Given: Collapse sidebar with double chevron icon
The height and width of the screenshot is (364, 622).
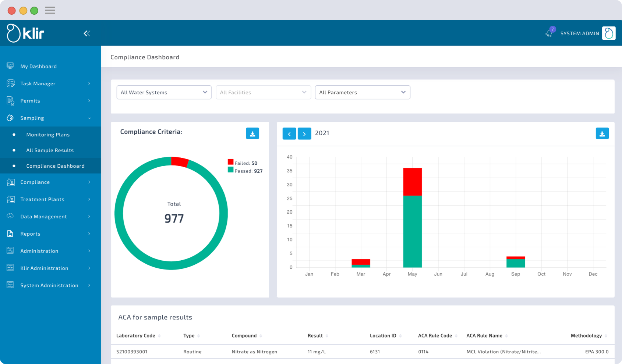Looking at the screenshot, I should [x=87, y=33].
